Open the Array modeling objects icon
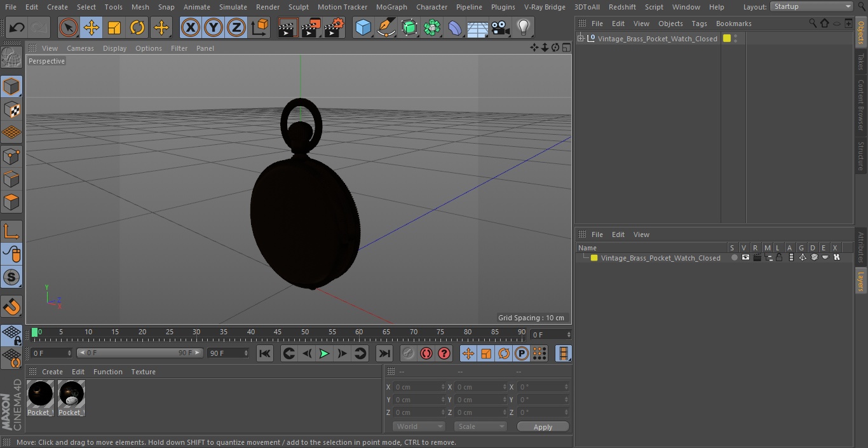 click(432, 27)
